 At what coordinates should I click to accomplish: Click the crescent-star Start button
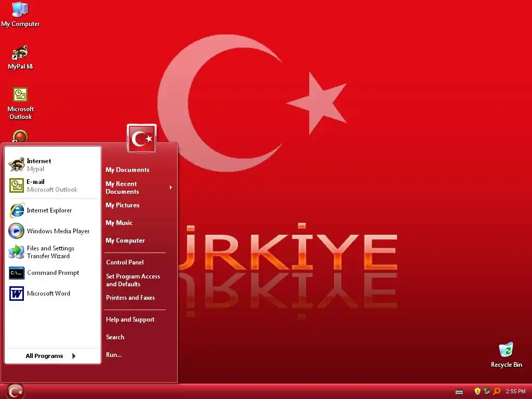tap(15, 391)
